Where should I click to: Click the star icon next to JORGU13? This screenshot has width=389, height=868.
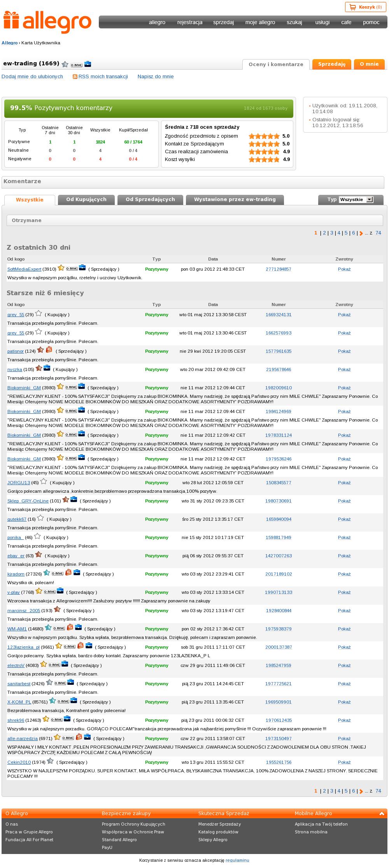click(x=44, y=481)
